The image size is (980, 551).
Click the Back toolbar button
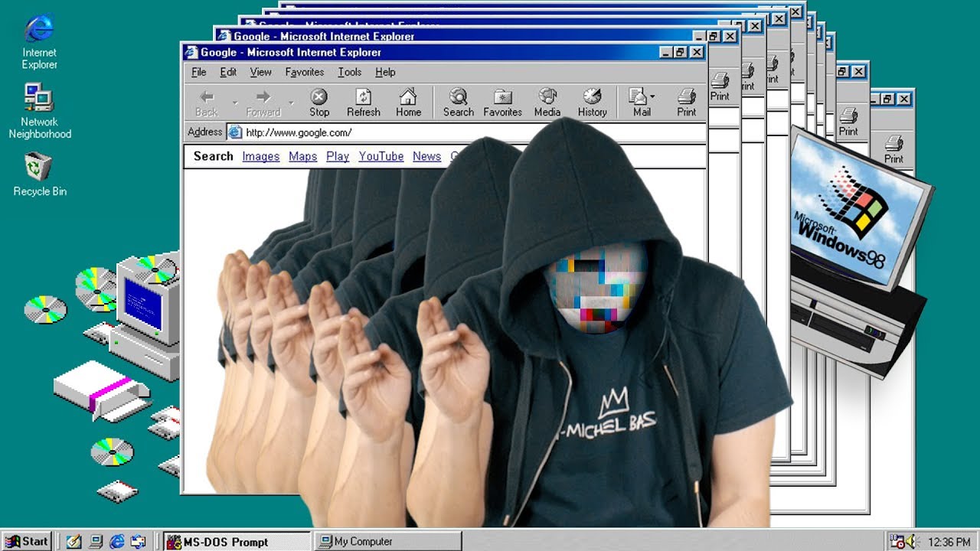click(207, 103)
